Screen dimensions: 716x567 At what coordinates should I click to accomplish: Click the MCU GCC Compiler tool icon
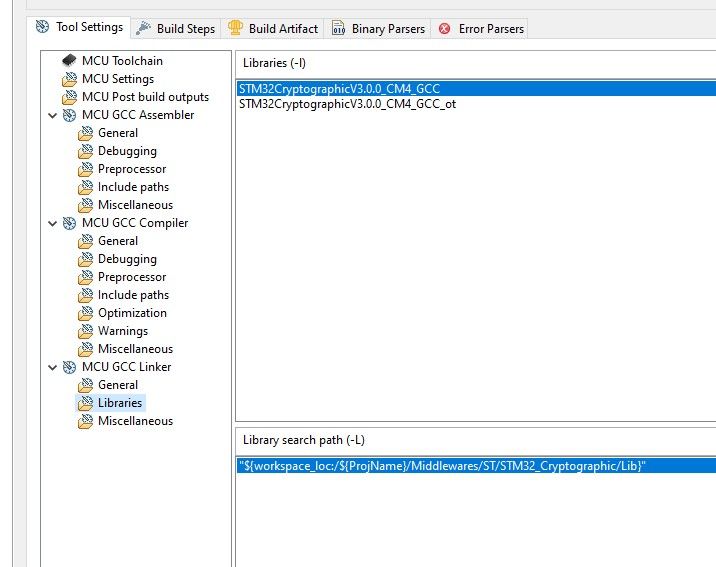click(x=69, y=223)
